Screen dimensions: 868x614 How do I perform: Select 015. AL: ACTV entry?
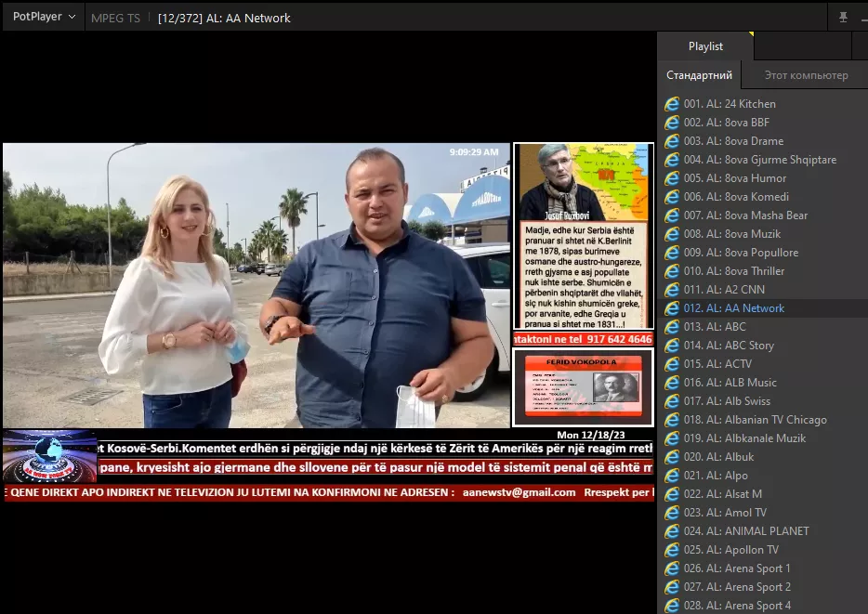[x=764, y=364]
